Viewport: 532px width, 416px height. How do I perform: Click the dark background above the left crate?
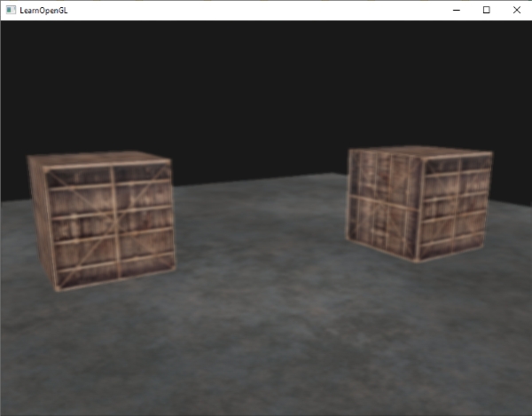click(x=98, y=89)
